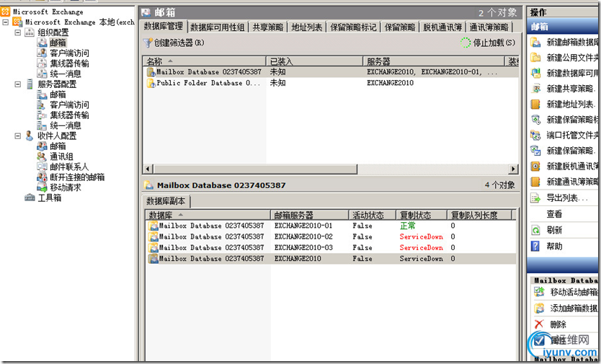Click 统一消息 icon under 服务器配置
This screenshot has width=601, height=364.
coord(42,125)
